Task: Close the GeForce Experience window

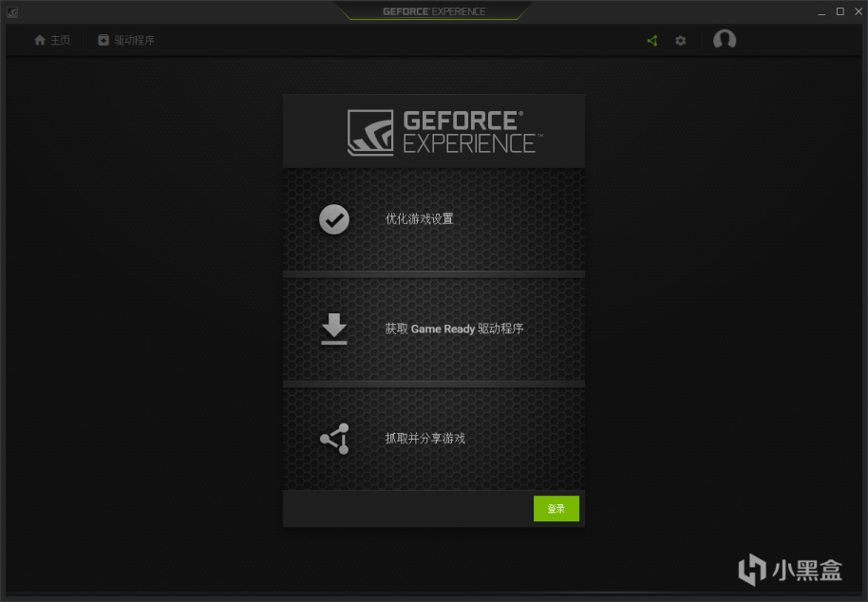Action: tap(859, 11)
